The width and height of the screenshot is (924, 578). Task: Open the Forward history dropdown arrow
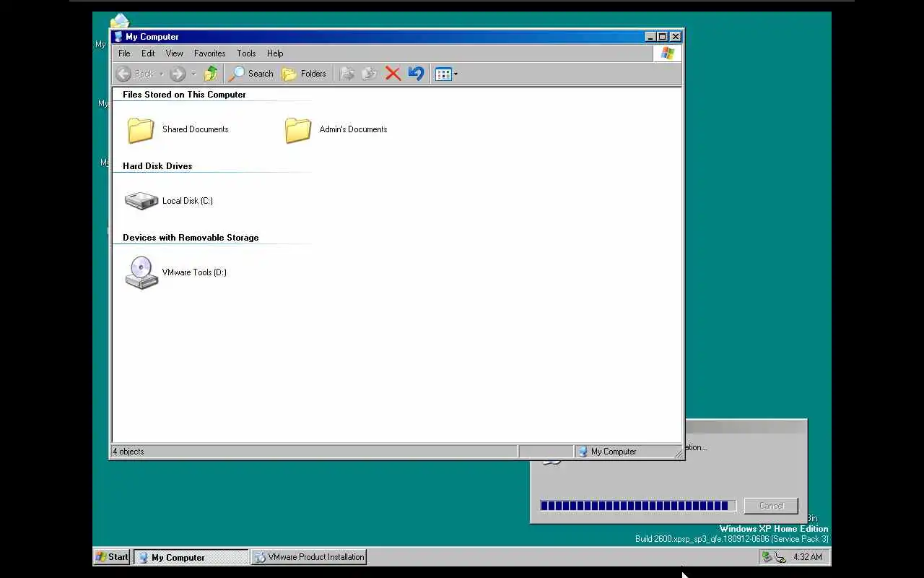coord(193,74)
